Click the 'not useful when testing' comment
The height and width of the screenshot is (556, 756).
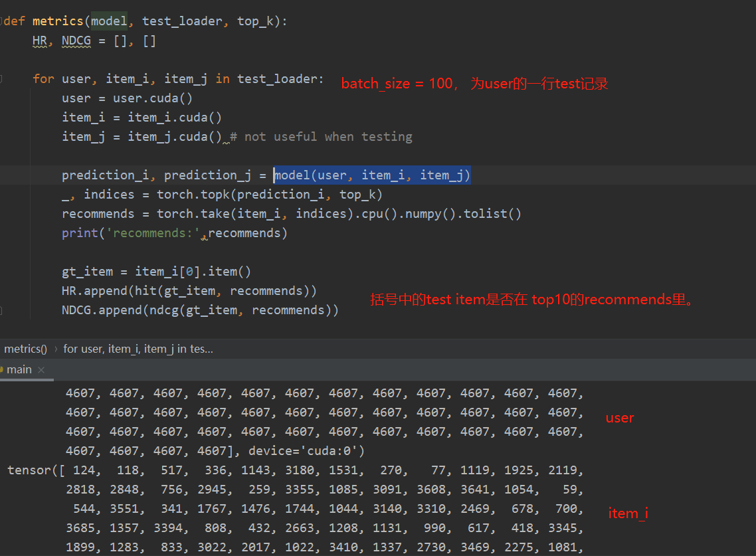pyautogui.click(x=321, y=136)
